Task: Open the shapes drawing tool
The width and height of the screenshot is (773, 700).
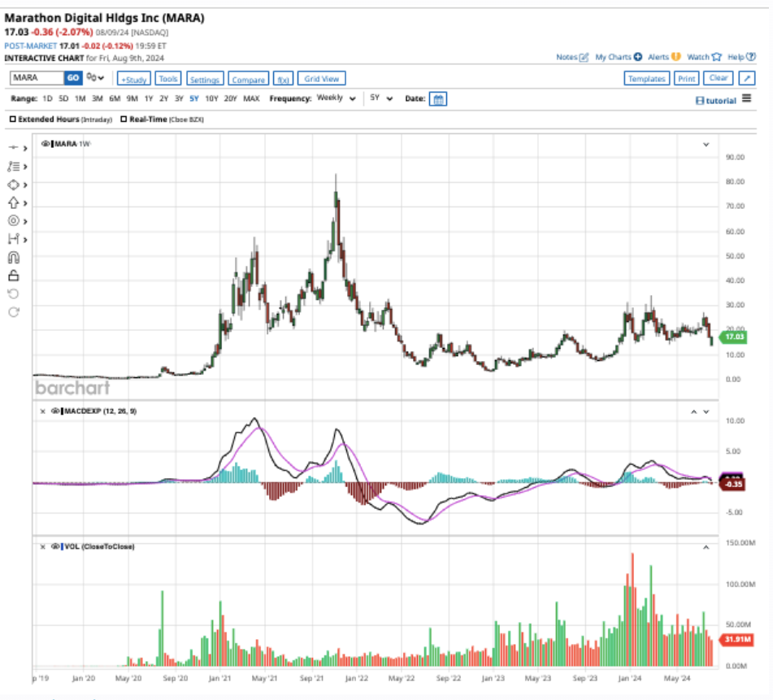Action: click(13, 185)
